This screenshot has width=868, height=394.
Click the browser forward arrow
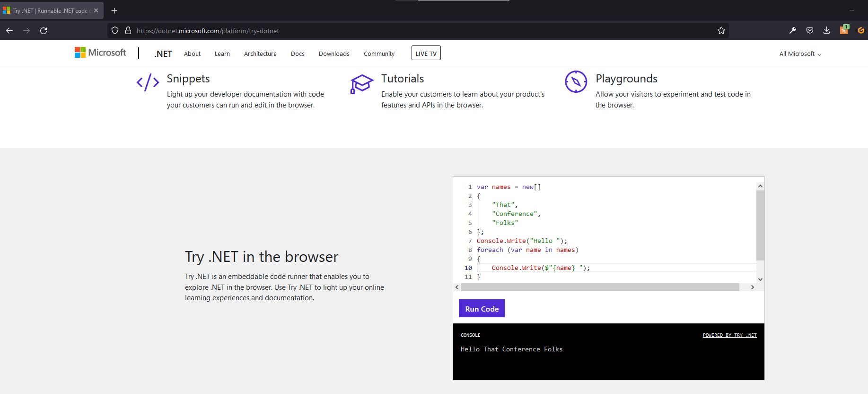tap(26, 31)
